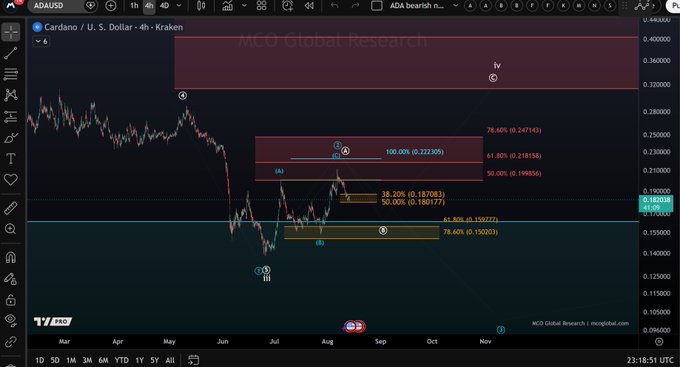Collapse the indicators legend showing 6
This screenshot has height=367, width=680.
41,41
